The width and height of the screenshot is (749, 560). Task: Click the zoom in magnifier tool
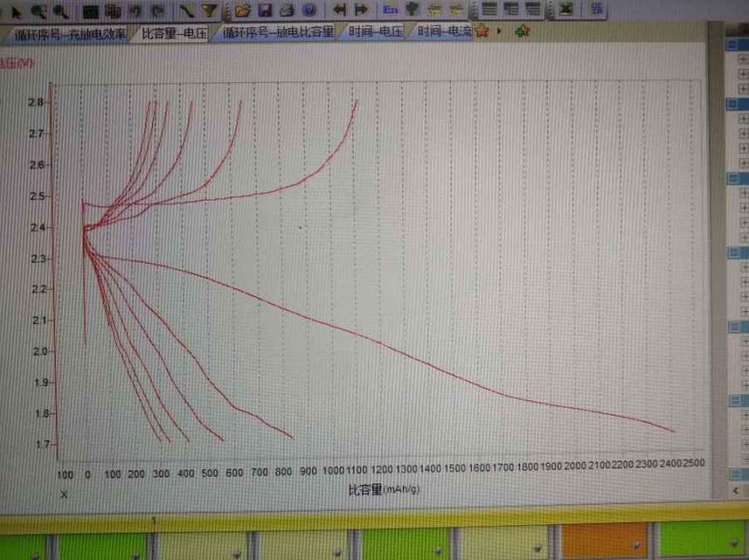click(x=38, y=12)
